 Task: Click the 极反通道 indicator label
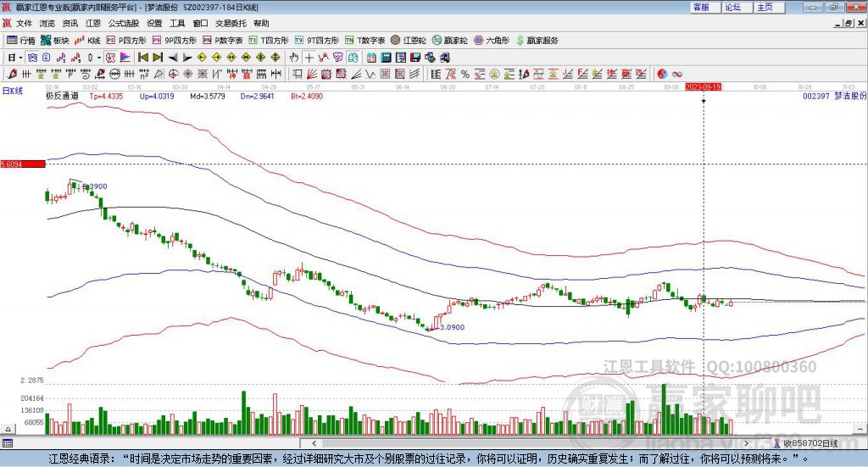click(62, 96)
